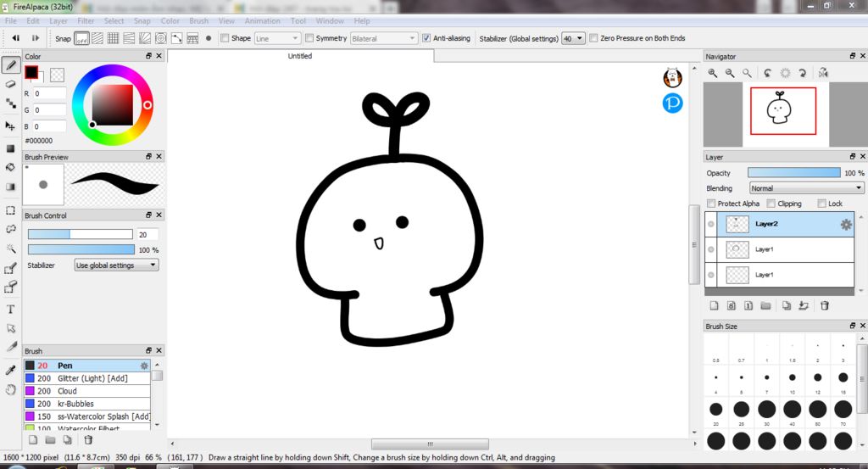Select the Text tool

pyautogui.click(x=10, y=310)
